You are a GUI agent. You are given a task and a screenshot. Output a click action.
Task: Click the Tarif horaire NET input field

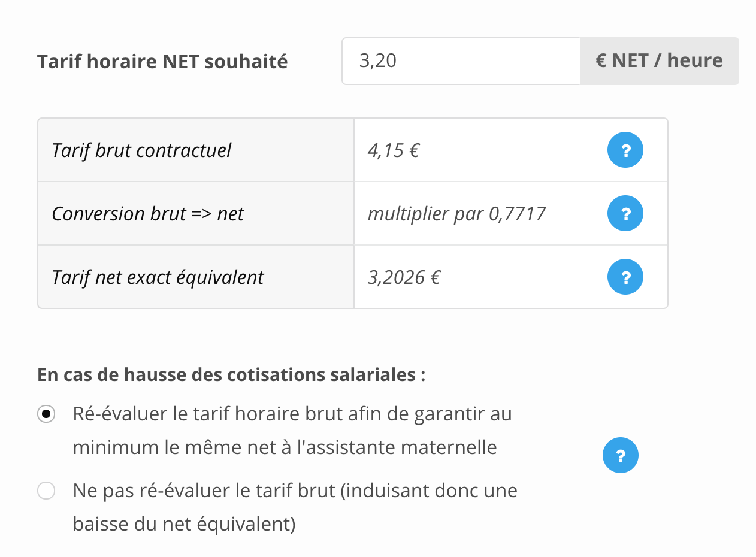coord(461,61)
